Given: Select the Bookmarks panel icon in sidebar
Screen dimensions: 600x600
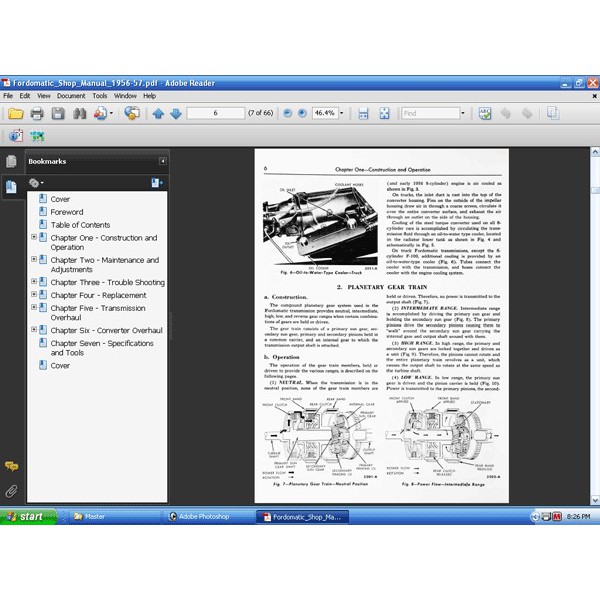Looking at the screenshot, I should coord(11,187).
